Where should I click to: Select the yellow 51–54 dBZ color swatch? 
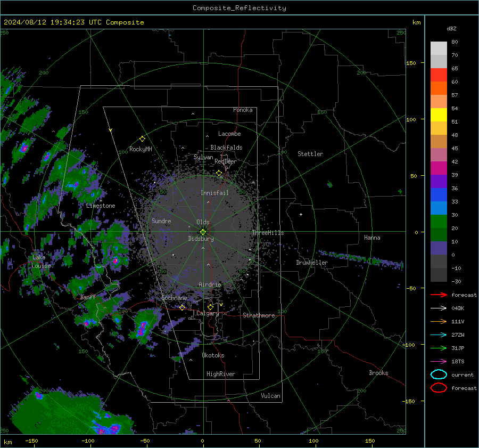pos(439,115)
